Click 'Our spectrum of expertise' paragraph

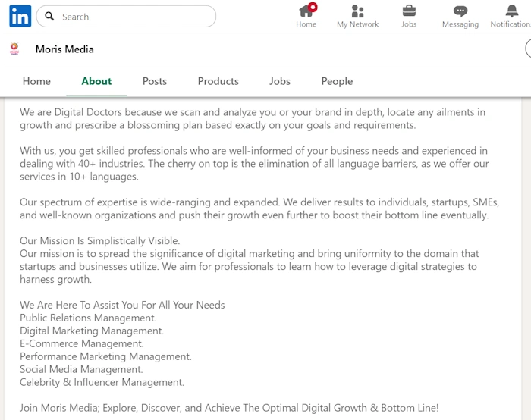point(259,208)
